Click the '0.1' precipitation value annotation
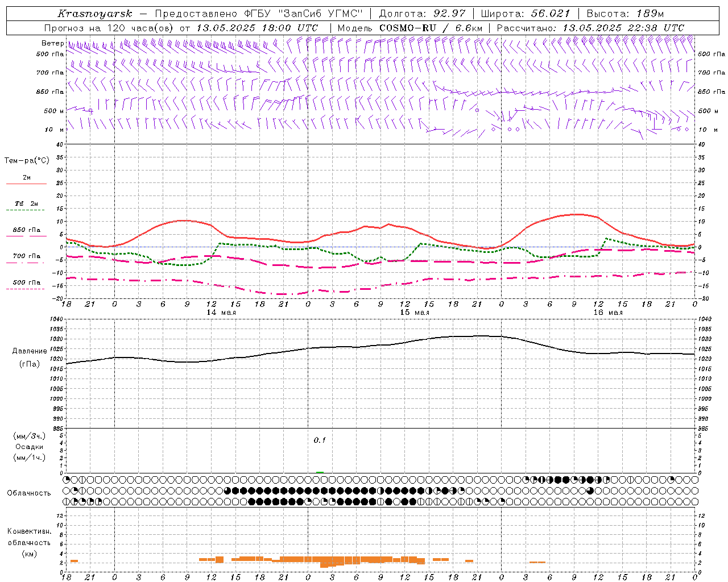 coord(320,440)
